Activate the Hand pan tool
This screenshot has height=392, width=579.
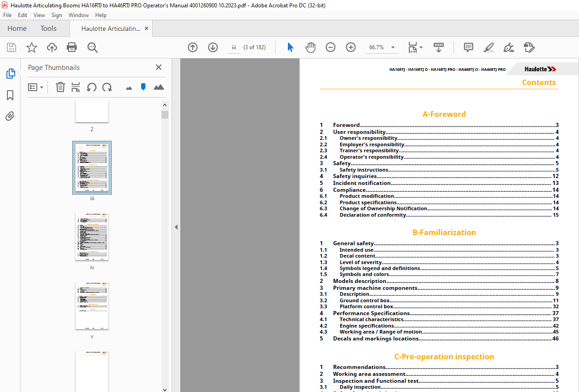point(310,47)
